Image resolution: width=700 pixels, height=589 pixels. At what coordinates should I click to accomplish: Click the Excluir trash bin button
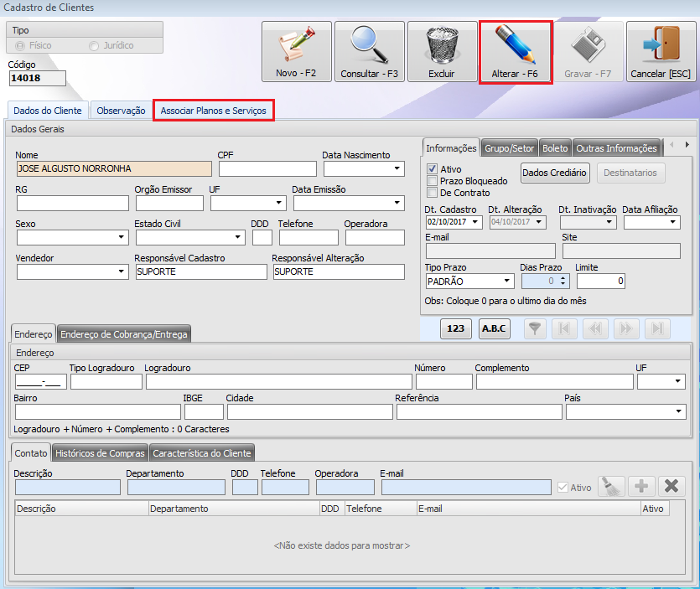coord(442,51)
